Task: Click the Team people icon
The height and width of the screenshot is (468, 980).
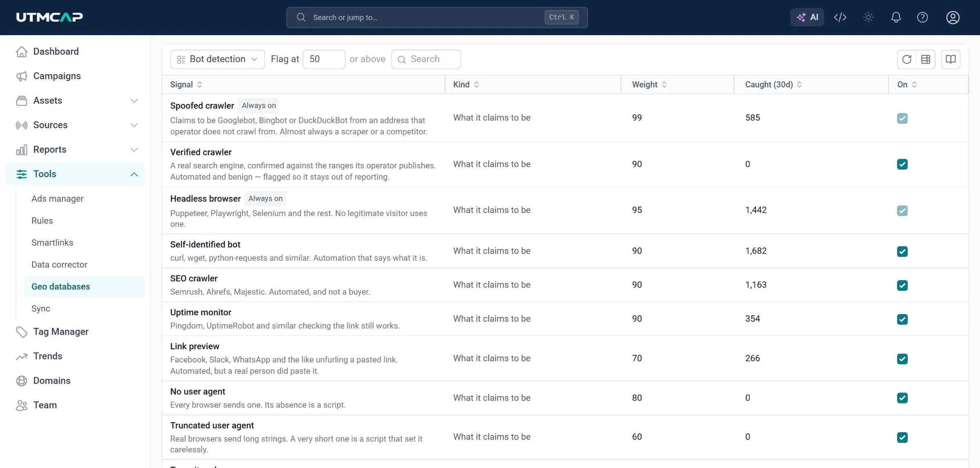Action: pos(22,405)
